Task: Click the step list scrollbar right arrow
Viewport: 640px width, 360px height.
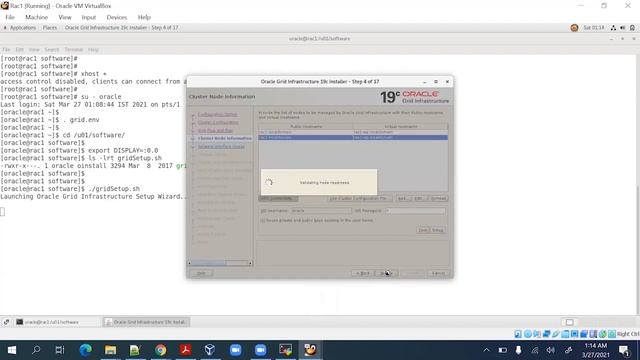Action: 250,263
